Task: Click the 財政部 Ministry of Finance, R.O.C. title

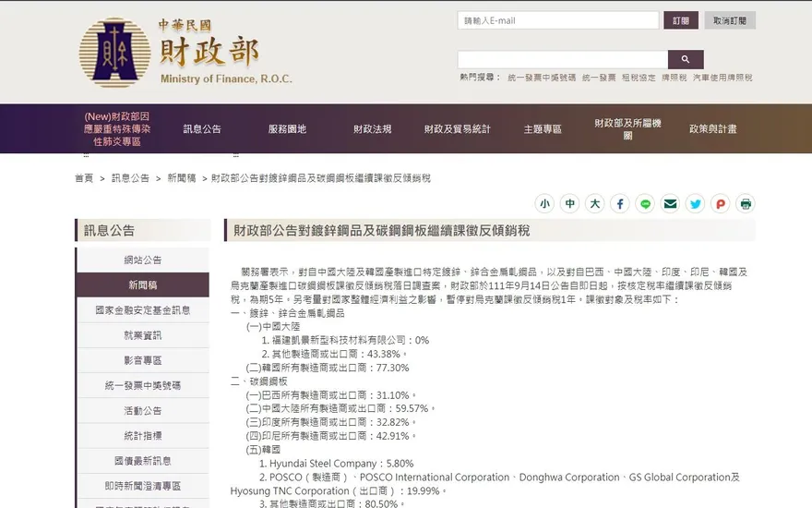Action: (x=226, y=54)
